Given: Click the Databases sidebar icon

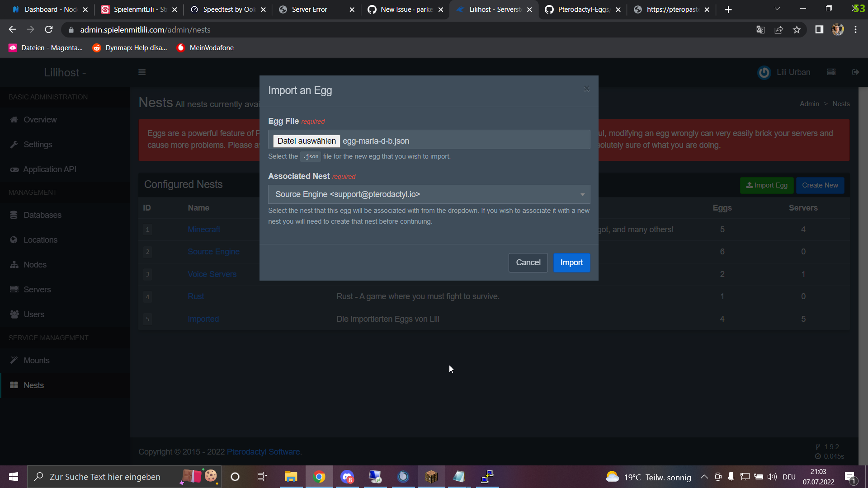Looking at the screenshot, I should pyautogui.click(x=14, y=215).
